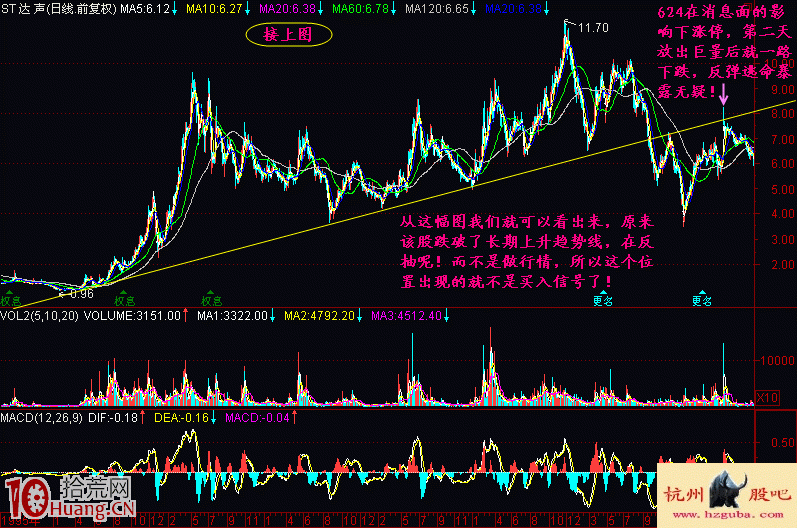The height and width of the screenshot is (528, 797).
Task: Select the yellow MA2:4792.20 volume label
Action: (x=319, y=316)
